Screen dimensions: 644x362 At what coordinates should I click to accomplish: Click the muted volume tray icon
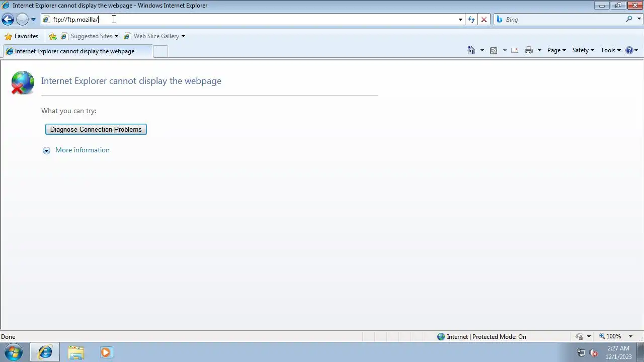coord(593,353)
